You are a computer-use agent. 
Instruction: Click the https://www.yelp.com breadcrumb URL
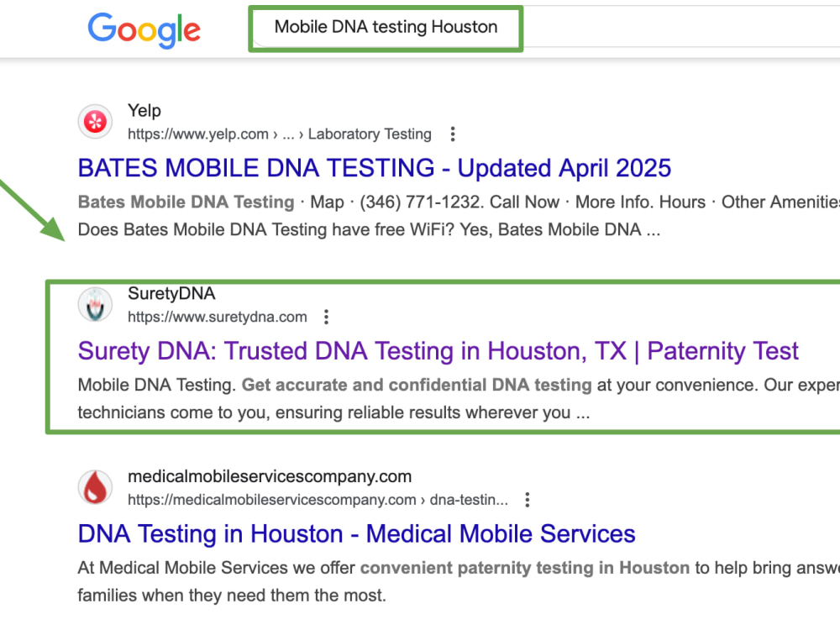(x=198, y=134)
